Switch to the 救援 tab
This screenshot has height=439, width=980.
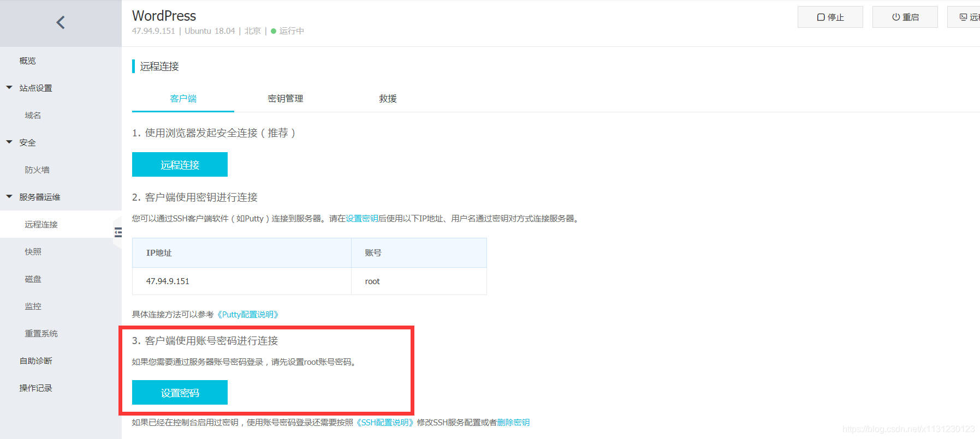pyautogui.click(x=388, y=99)
